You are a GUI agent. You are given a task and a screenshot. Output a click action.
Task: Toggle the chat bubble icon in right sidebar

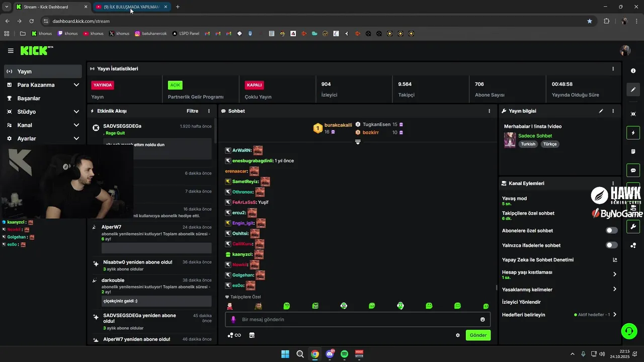click(x=633, y=170)
